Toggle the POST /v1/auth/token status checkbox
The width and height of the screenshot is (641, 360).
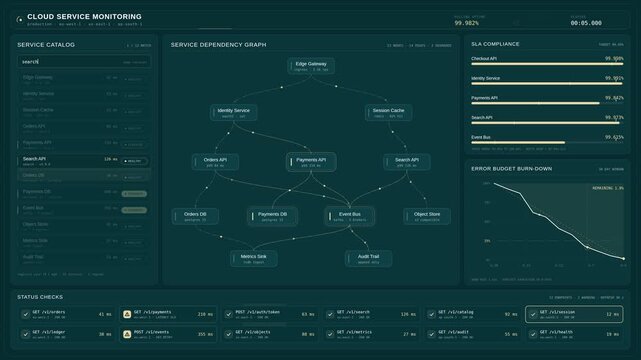pos(229,314)
